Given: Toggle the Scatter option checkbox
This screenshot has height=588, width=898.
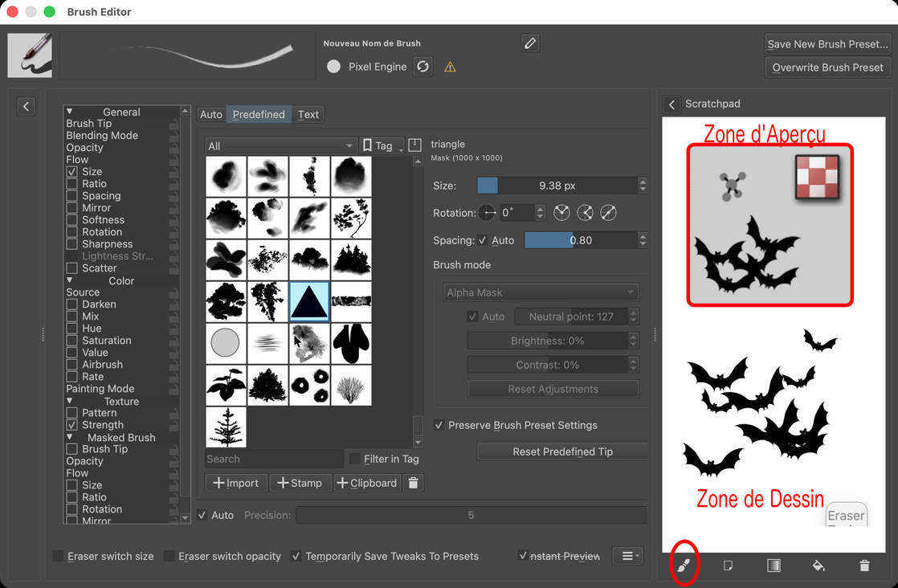Looking at the screenshot, I should [x=72, y=268].
